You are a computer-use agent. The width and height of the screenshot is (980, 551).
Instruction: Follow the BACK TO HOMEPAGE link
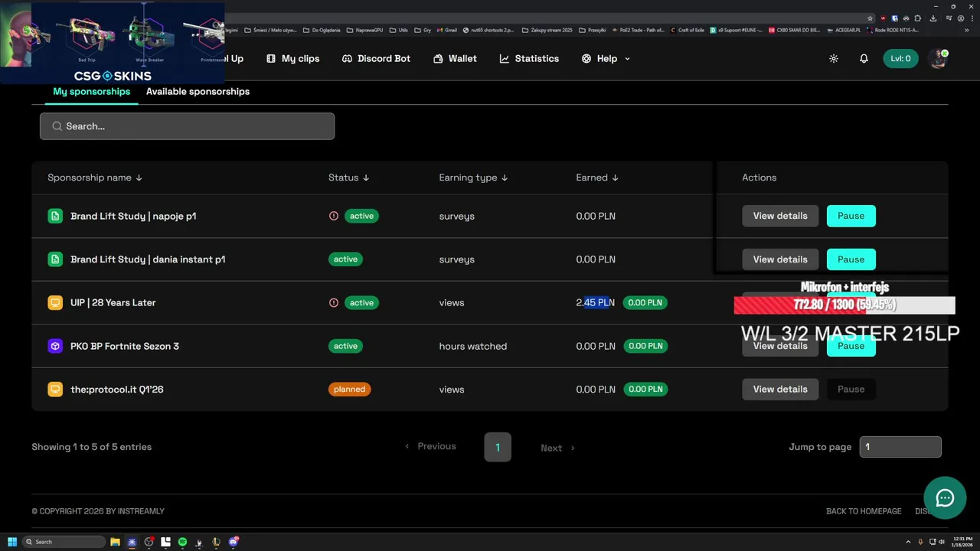(864, 511)
